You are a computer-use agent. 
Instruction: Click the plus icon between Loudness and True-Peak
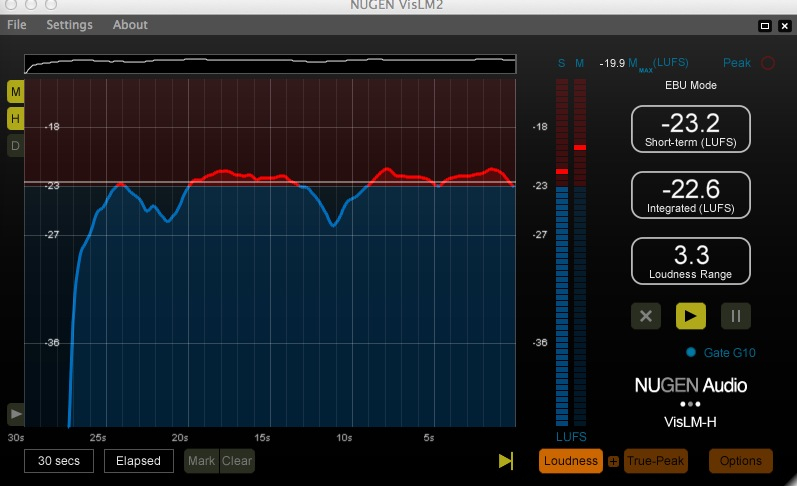614,462
